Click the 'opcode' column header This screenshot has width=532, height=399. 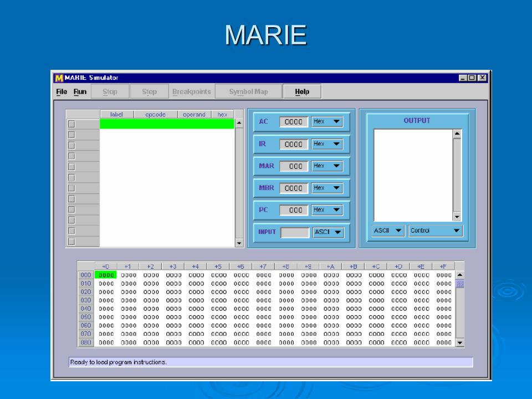156,114
